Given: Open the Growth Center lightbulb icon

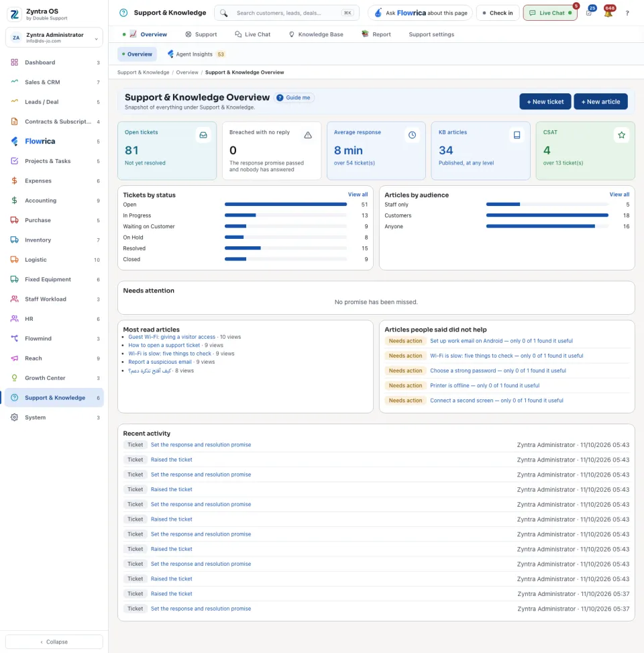Looking at the screenshot, I should coord(15,378).
